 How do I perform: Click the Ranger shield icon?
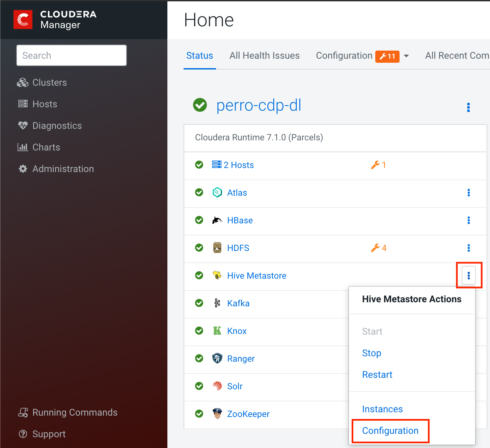(217, 358)
